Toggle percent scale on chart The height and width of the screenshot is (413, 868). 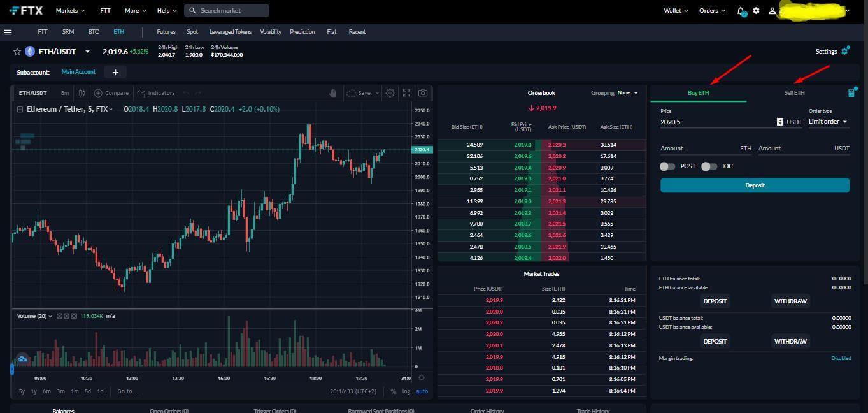(394, 391)
